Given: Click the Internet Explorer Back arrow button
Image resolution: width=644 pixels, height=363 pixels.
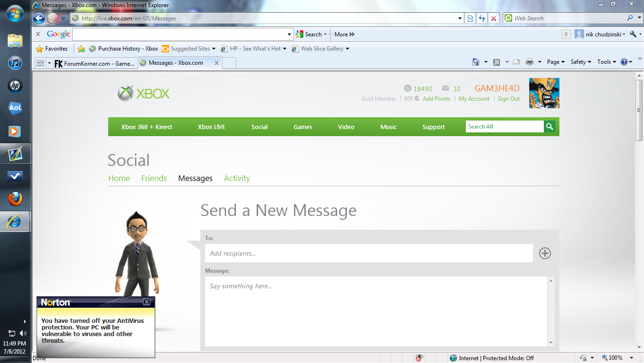Looking at the screenshot, I should pyautogui.click(x=39, y=18).
